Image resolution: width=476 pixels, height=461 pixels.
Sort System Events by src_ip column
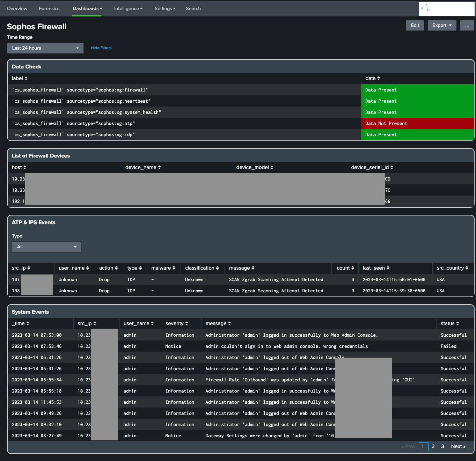tap(87, 323)
